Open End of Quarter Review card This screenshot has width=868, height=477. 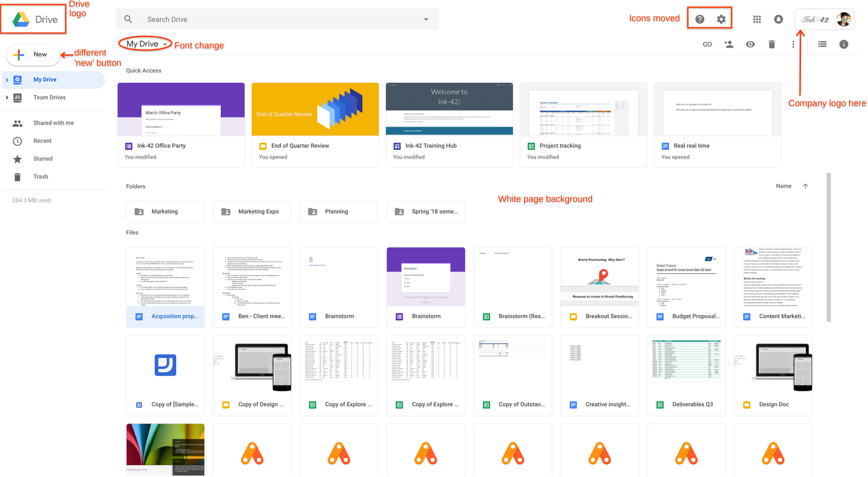click(x=315, y=125)
